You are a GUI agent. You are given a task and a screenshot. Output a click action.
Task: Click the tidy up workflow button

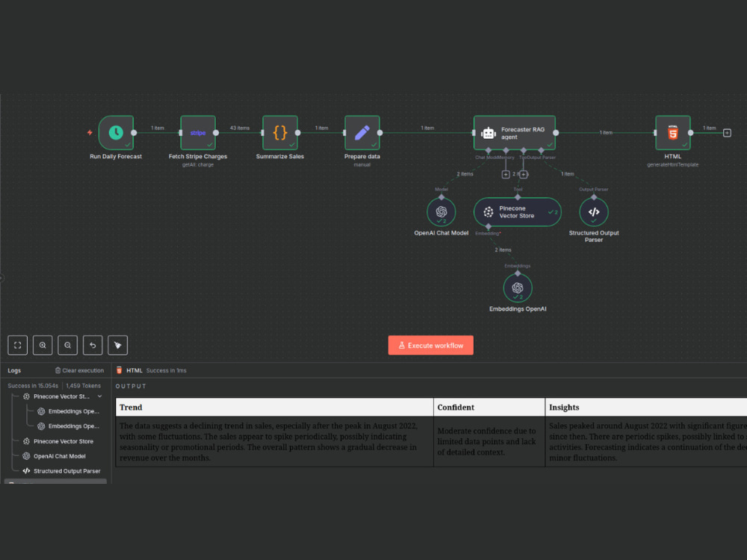pyautogui.click(x=118, y=345)
